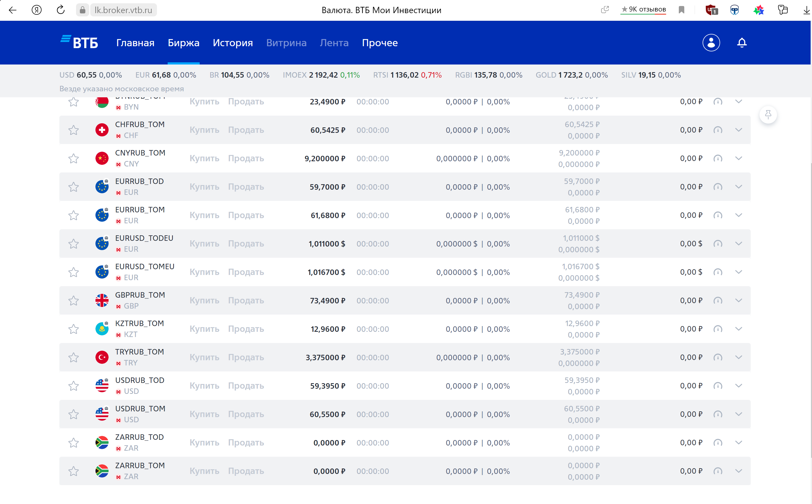Click the TRYRUB_TOM Turkey flag icon
812x504 pixels.
tap(102, 357)
